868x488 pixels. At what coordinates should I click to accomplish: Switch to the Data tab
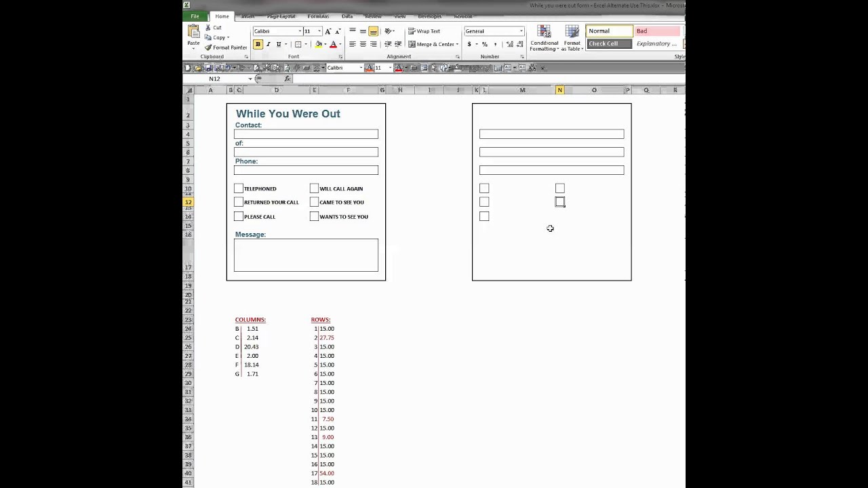click(347, 16)
